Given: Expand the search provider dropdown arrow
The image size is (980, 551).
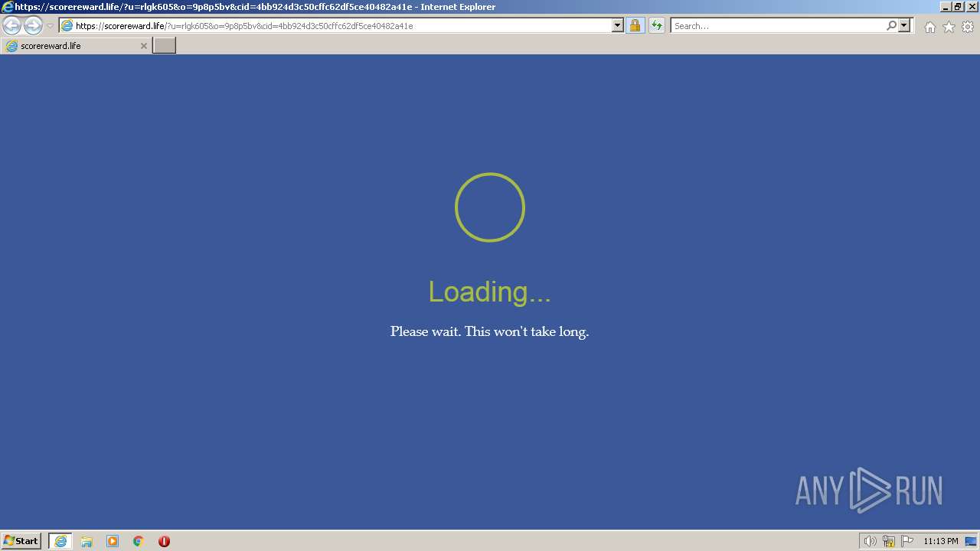Looking at the screenshot, I should click(x=904, y=25).
